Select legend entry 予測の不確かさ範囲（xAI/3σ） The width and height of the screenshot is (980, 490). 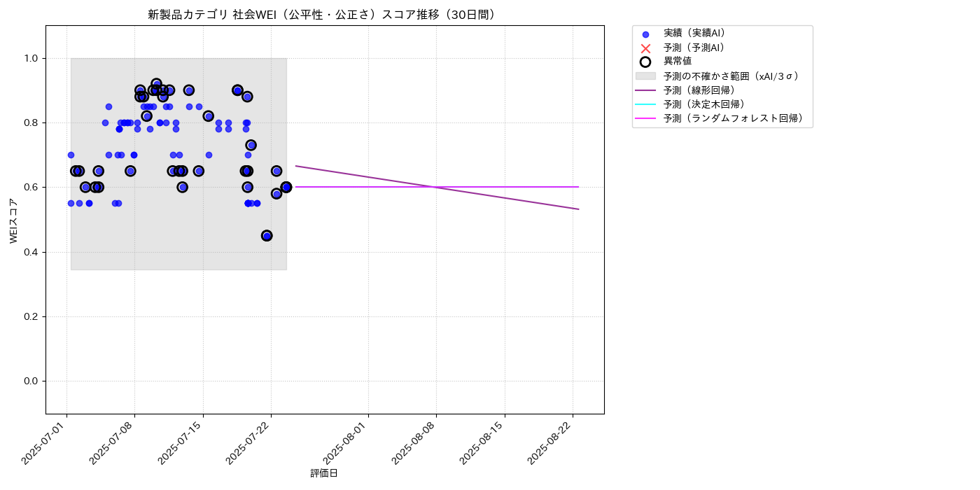pos(731,76)
